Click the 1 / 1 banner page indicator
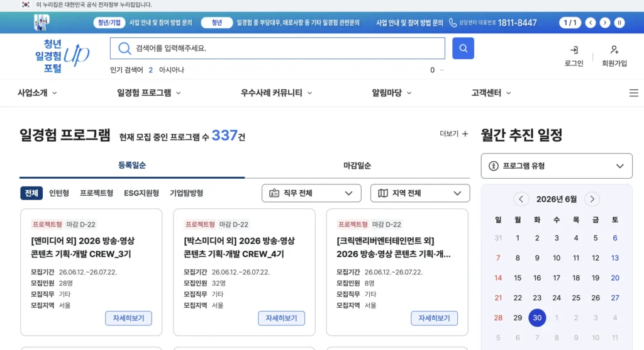The height and width of the screenshot is (350, 644). point(570,23)
